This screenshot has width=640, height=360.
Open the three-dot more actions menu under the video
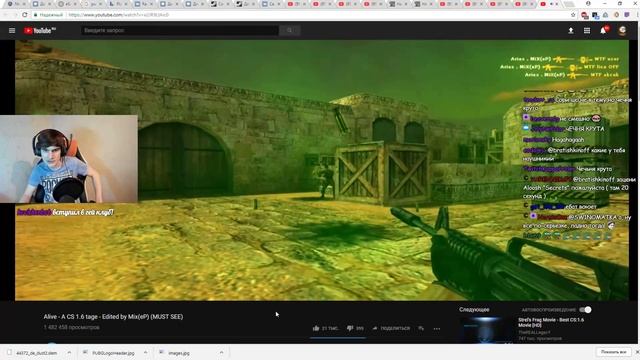pyautogui.click(x=437, y=329)
